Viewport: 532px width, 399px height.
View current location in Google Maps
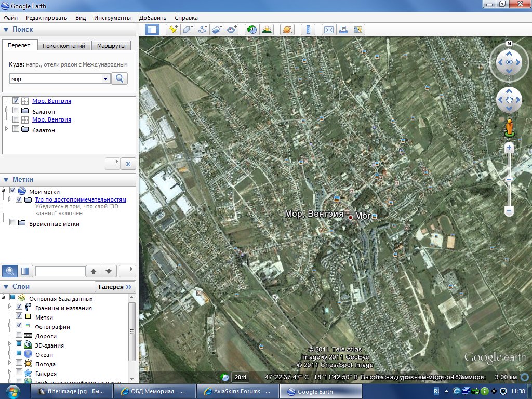click(x=357, y=30)
